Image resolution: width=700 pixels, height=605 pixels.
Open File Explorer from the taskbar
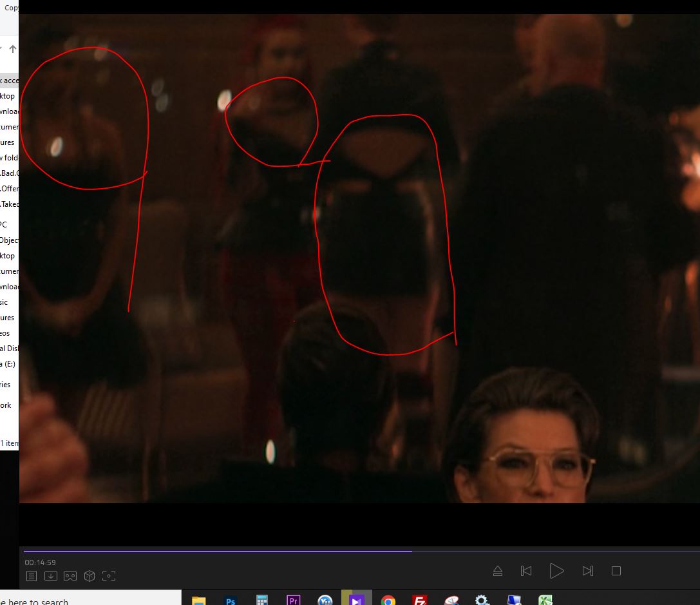[198, 600]
